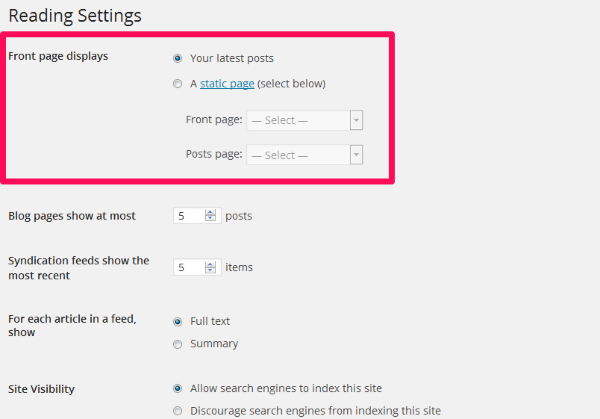
Task: Decrease syndication feed items with down arrow
Action: click(x=210, y=271)
